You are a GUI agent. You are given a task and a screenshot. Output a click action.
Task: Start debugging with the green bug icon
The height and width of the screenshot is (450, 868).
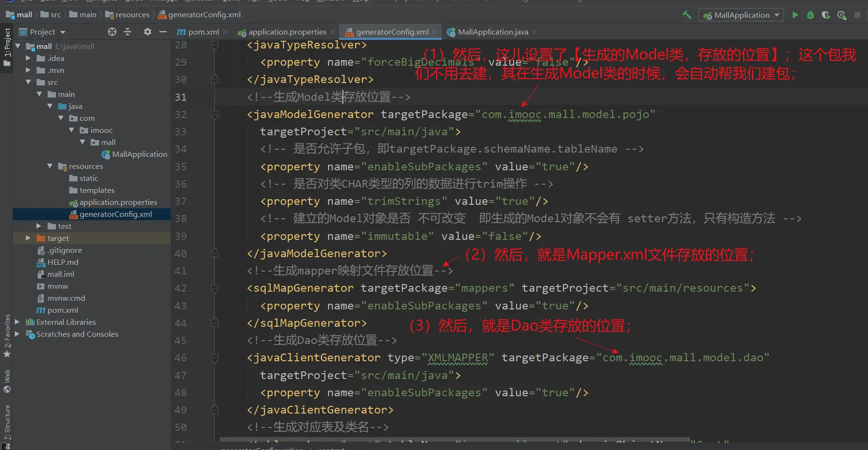tap(810, 15)
